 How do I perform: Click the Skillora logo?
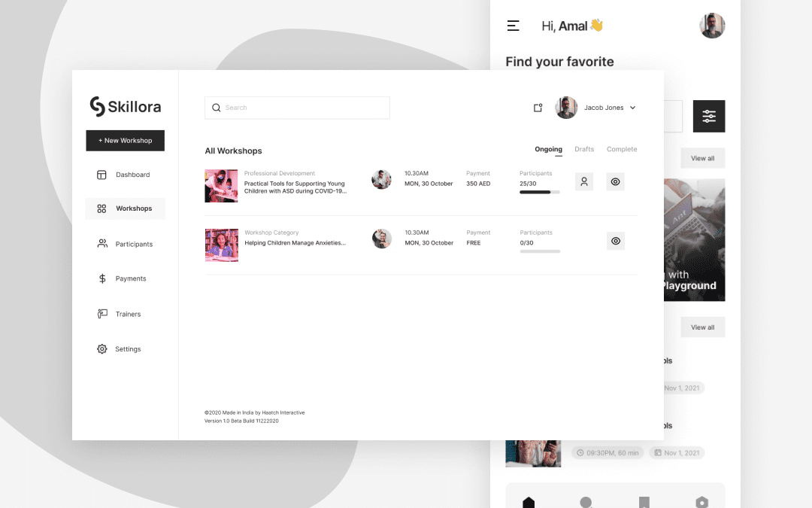126,106
